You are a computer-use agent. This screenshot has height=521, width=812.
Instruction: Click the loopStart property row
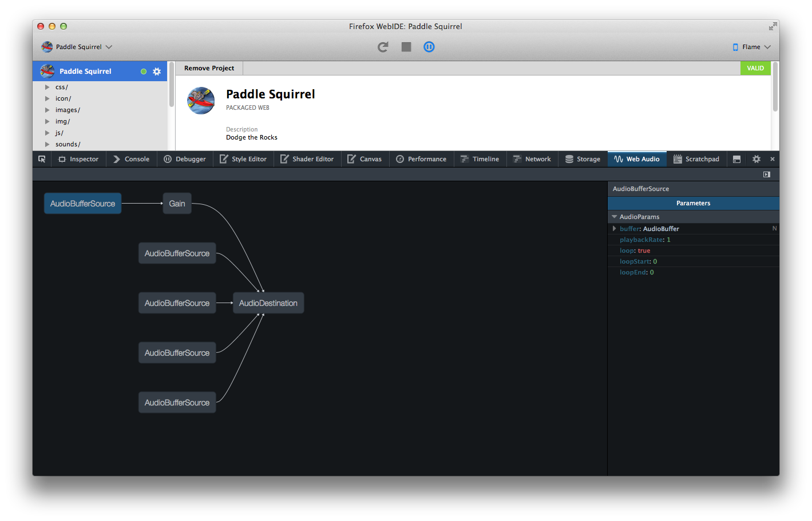point(693,261)
